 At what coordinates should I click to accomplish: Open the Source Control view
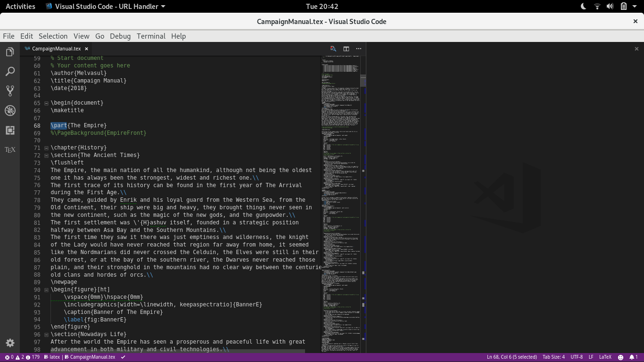point(9,90)
